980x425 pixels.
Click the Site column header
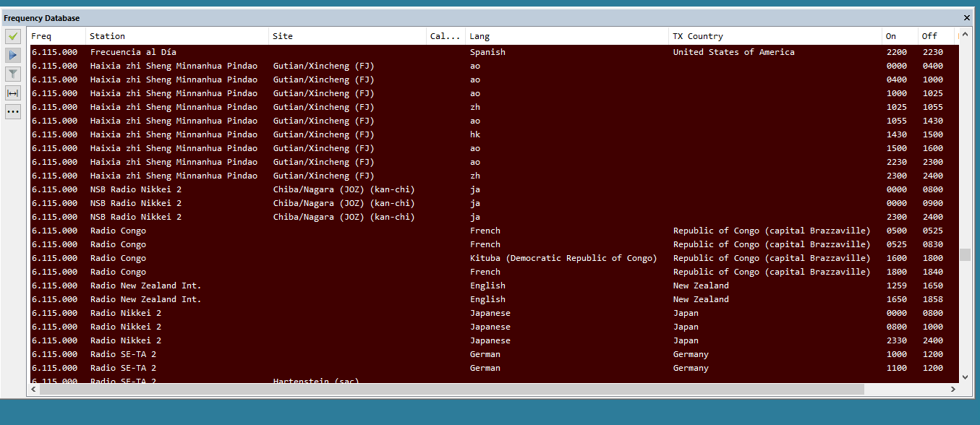pyautogui.click(x=347, y=36)
